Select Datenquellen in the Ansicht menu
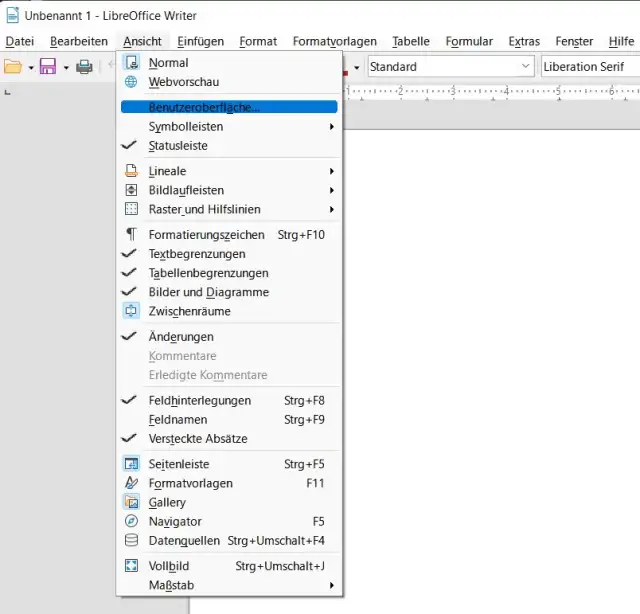Viewport: 640px width, 614px height. [185, 540]
